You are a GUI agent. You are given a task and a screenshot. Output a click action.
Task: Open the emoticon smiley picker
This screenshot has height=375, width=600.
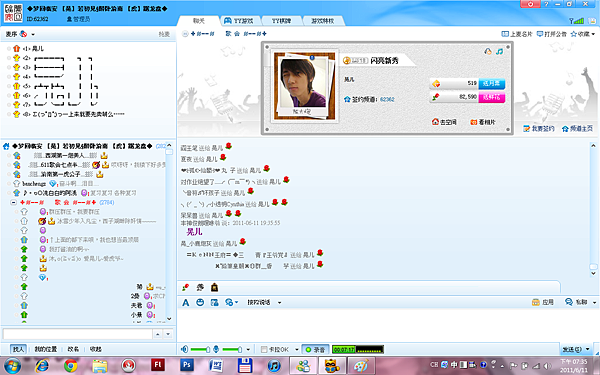coord(200,303)
